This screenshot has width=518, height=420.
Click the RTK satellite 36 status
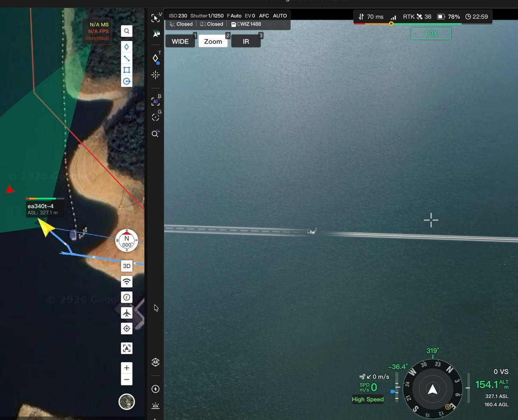point(417,17)
